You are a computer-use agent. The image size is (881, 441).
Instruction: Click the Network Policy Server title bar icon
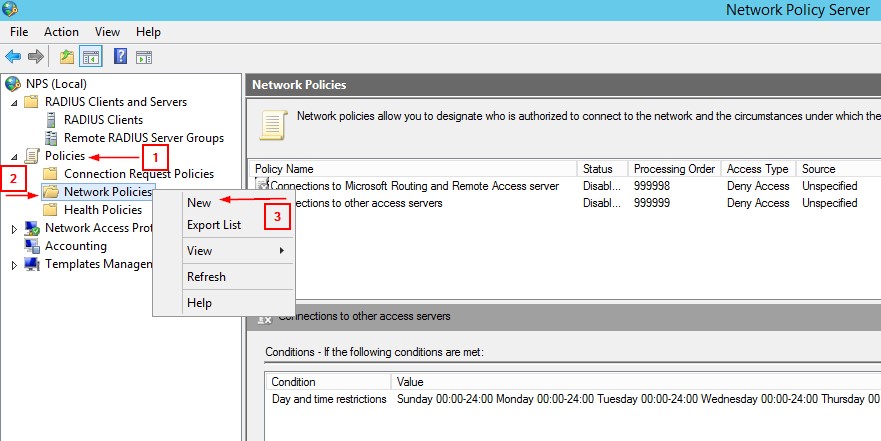click(x=10, y=9)
